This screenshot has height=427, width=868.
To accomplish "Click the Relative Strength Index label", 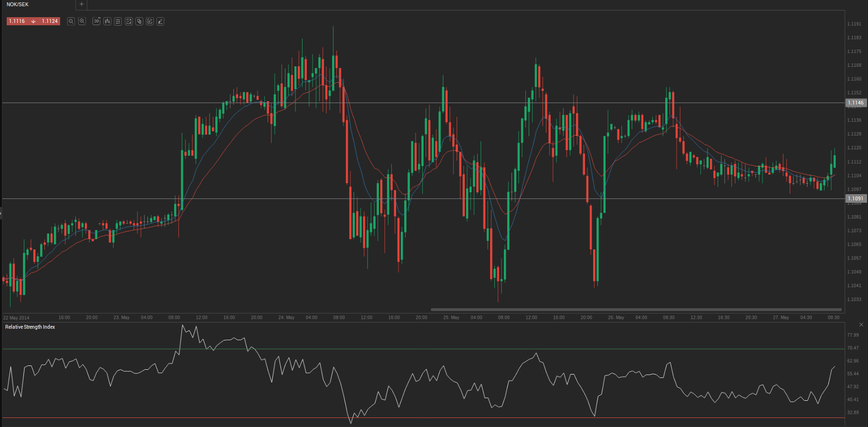I will pyautogui.click(x=30, y=327).
